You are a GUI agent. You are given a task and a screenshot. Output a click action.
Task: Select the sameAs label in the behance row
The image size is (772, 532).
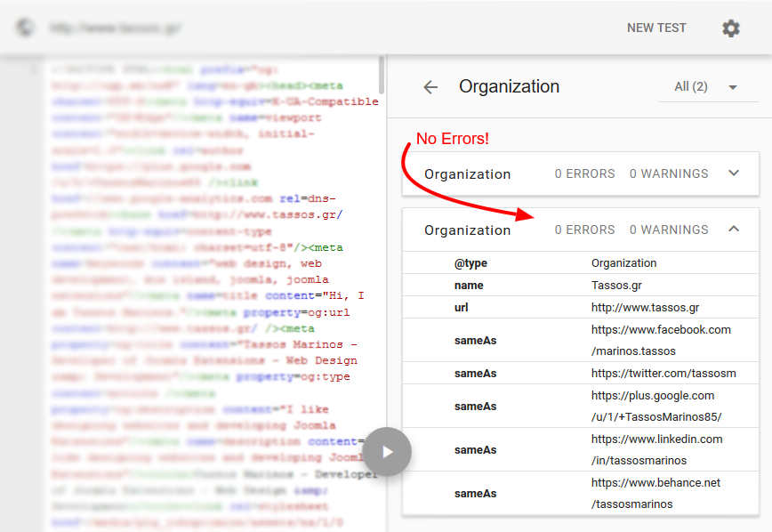(475, 494)
